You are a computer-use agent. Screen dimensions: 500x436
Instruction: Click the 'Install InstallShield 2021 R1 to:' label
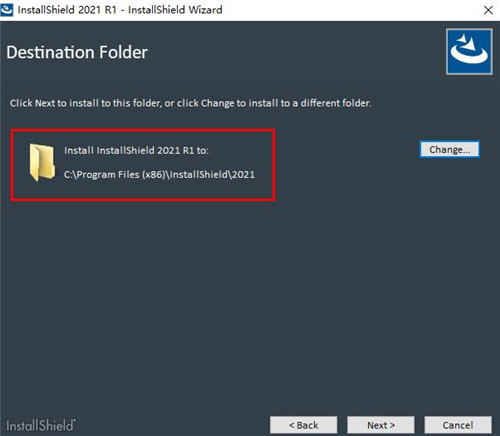136,150
